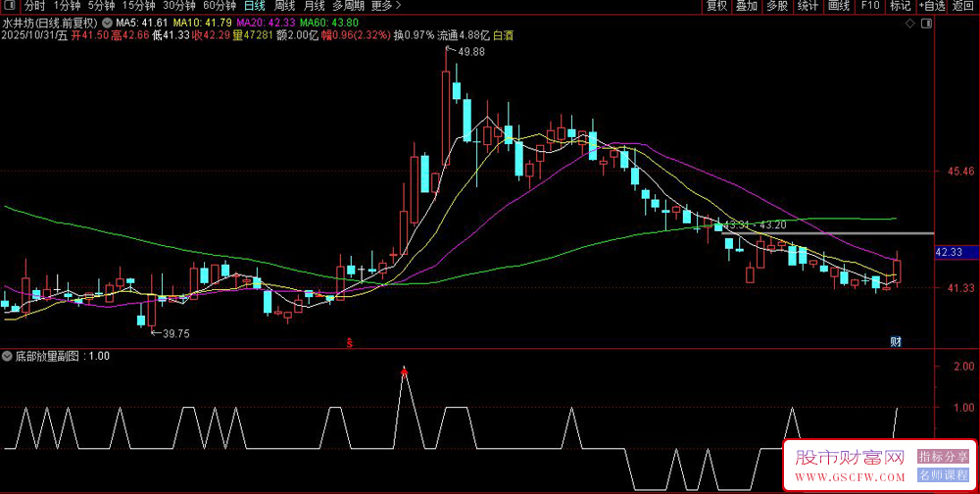Click the panel layout icon at top-left
Screen dimensions: 980x494
(9, 6)
